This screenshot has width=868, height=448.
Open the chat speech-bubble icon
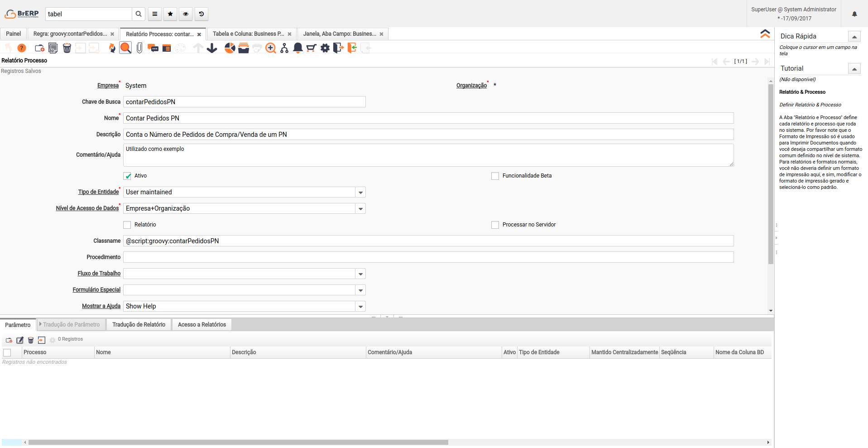pos(153,48)
